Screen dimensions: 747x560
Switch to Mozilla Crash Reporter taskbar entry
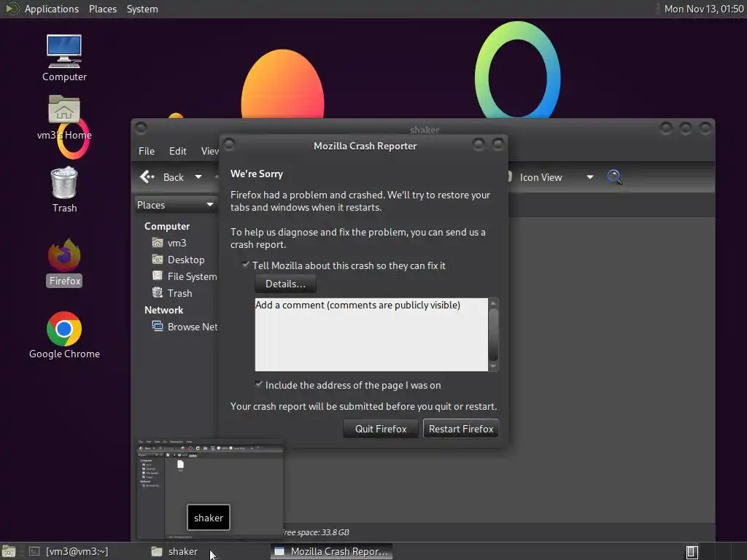click(332, 551)
